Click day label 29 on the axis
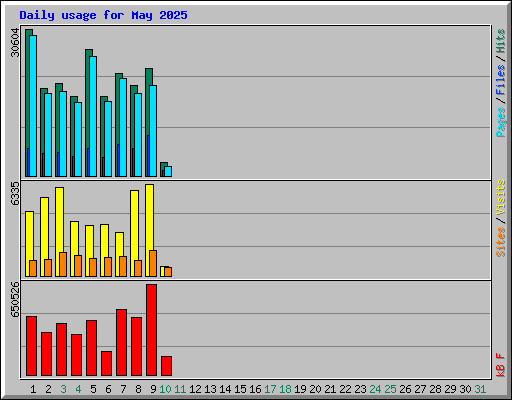Viewport: 512px width, 400px height. coord(450,389)
